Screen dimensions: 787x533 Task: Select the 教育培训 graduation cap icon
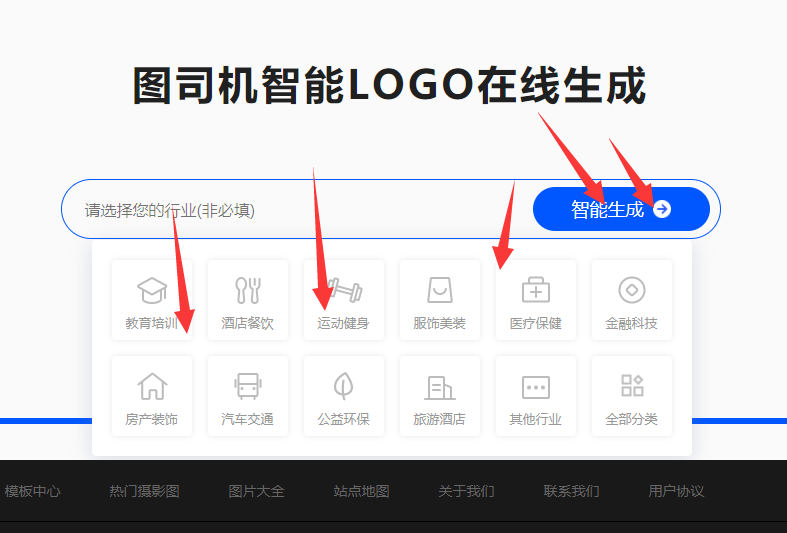(x=152, y=290)
